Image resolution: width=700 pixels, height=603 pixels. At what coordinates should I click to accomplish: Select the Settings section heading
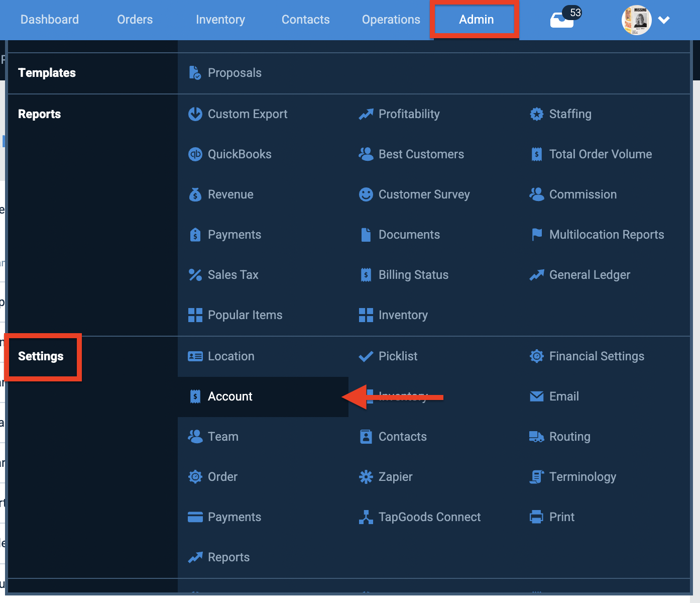click(41, 356)
